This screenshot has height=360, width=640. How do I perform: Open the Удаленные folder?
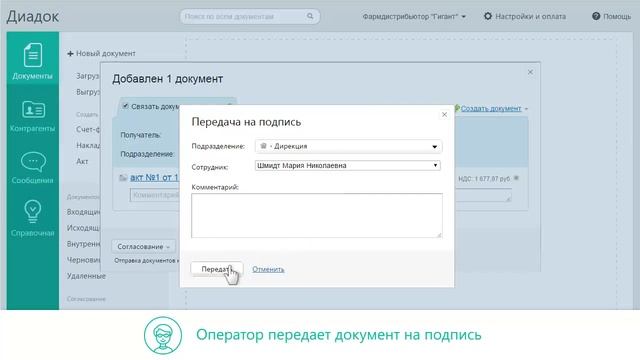(x=86, y=276)
